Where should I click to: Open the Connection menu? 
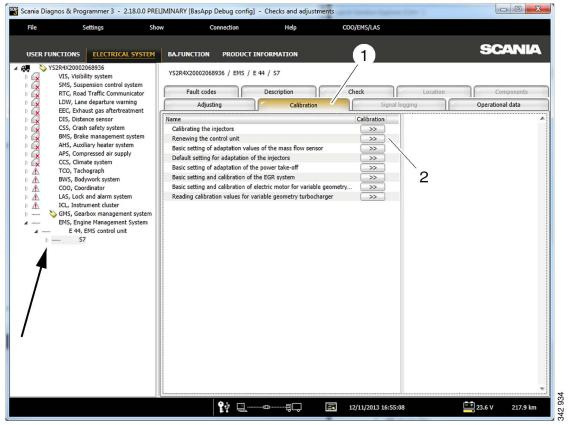(224, 28)
